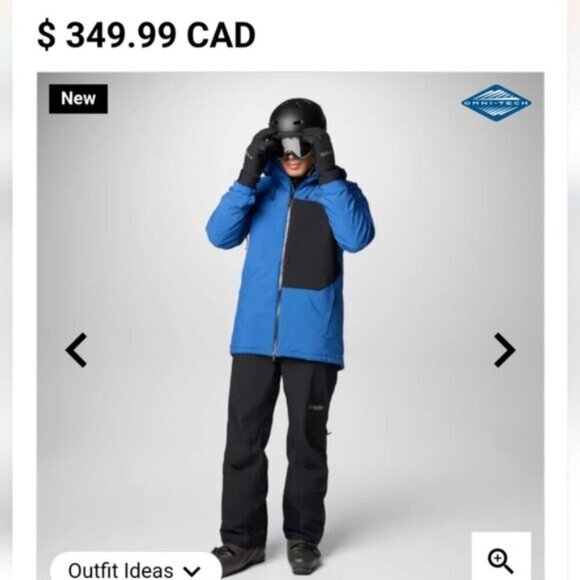Select the $ 349.99 CAD price text
Viewport: 580px width, 580px height.
click(146, 35)
